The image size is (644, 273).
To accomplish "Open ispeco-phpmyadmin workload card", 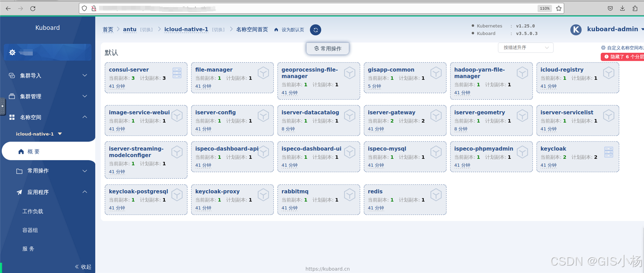I will coord(491,157).
